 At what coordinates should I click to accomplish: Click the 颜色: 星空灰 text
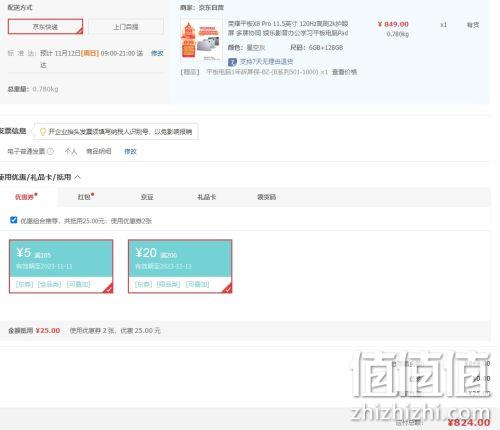coord(246,48)
